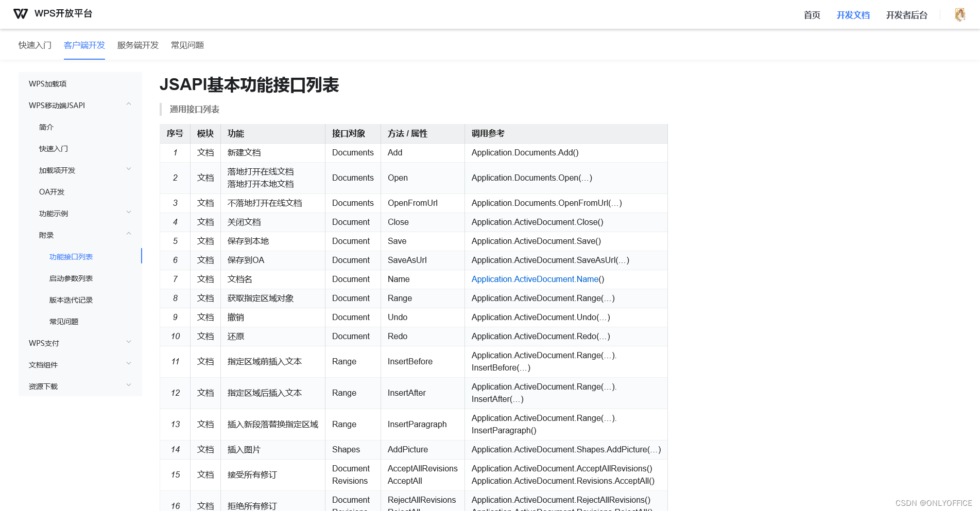Open sidebar 快速入门 under WPS移动端JSAPI
The height and width of the screenshot is (511, 980).
(54, 149)
